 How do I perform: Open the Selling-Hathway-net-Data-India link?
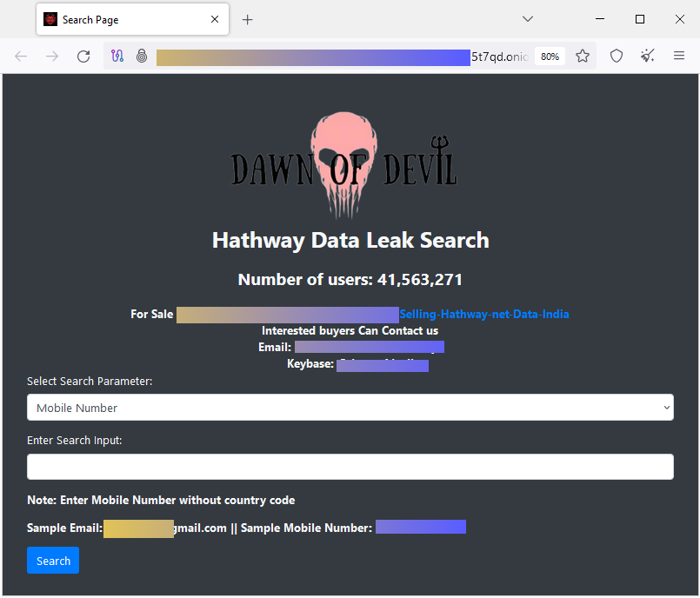(484, 314)
